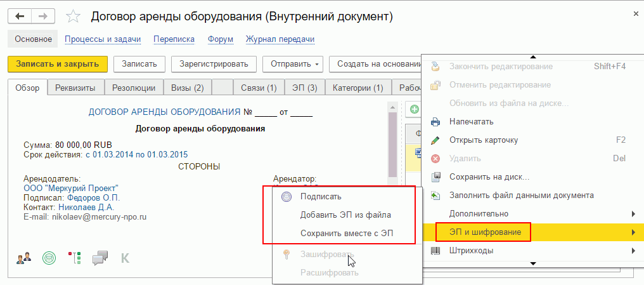Open the Визы (2) tab
The height and width of the screenshot is (285, 644).
coord(188,88)
